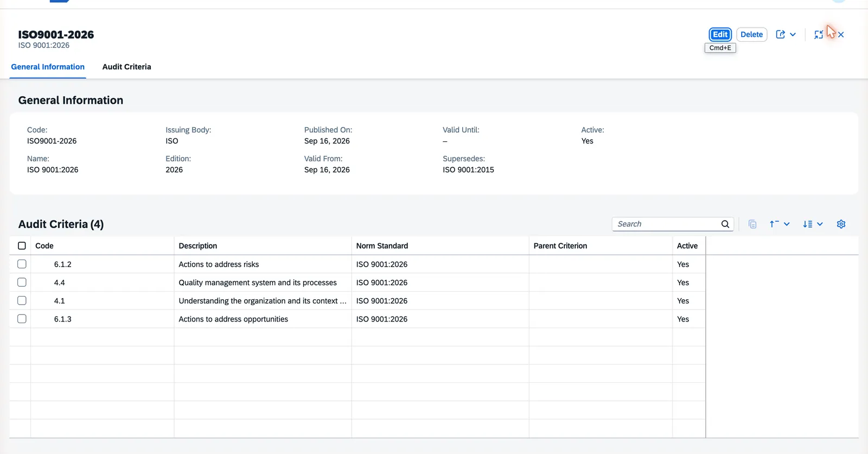Click the Norm Standard column header
The width and height of the screenshot is (868, 454).
(x=440, y=245)
